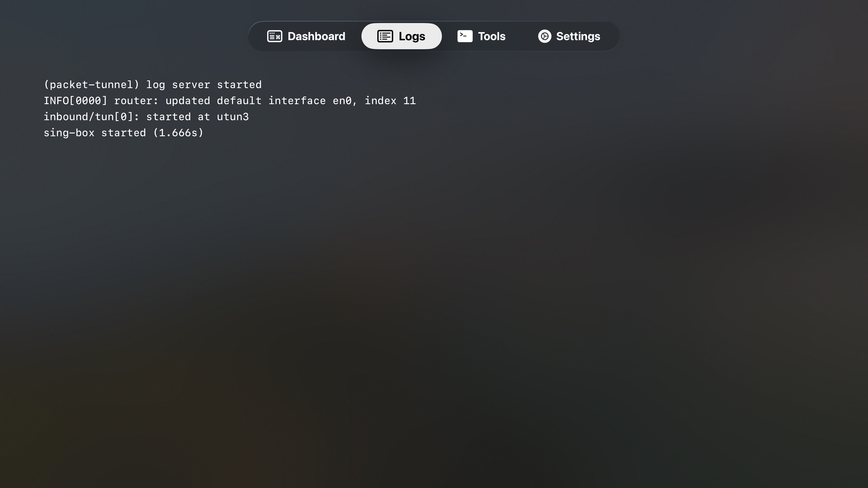Screen dimensions: 868x488
Task: Click log line 'inbound/tun[0]: started at utun3'
Action: [146, 117]
